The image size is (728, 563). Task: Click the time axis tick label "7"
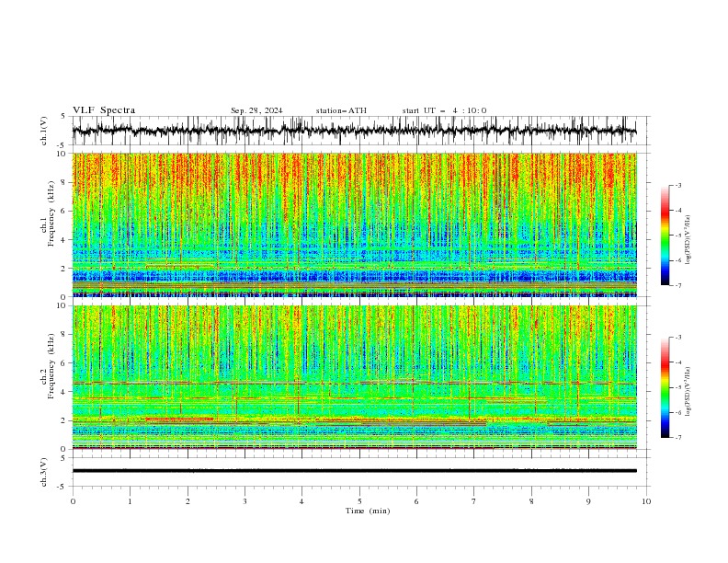coord(474,501)
